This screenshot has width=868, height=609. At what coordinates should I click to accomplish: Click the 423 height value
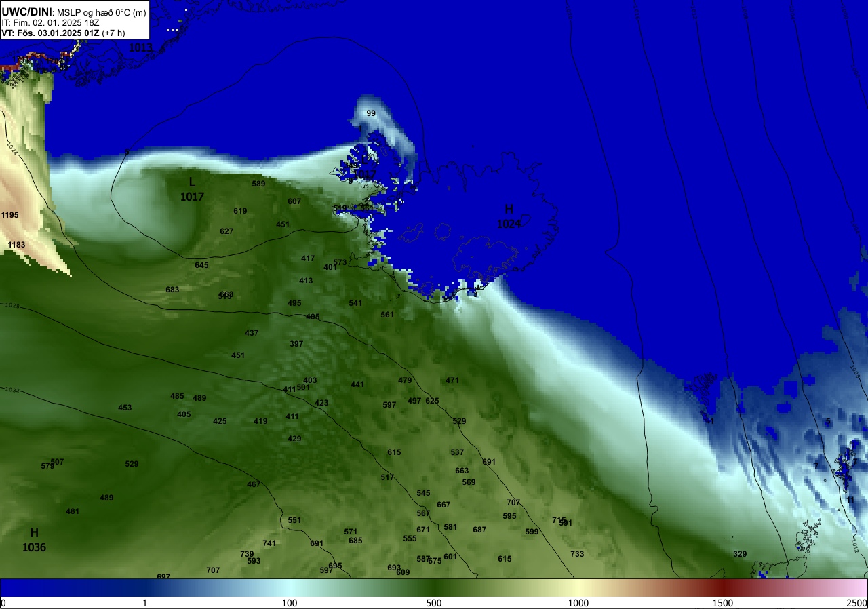tap(321, 403)
